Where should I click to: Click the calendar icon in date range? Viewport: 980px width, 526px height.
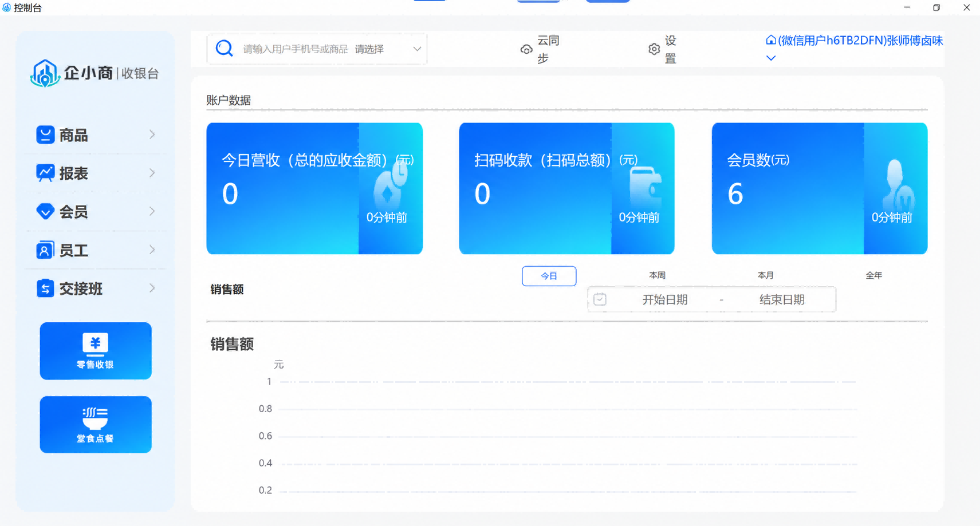click(600, 299)
